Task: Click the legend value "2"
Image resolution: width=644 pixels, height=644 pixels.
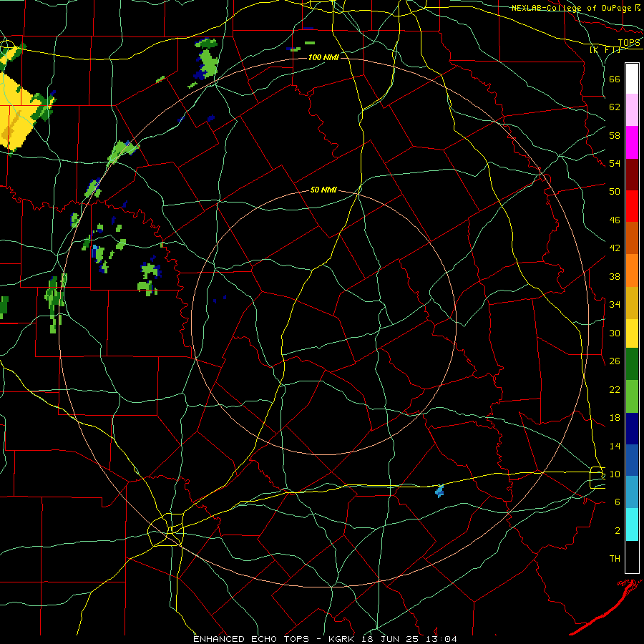Action: pos(617,531)
